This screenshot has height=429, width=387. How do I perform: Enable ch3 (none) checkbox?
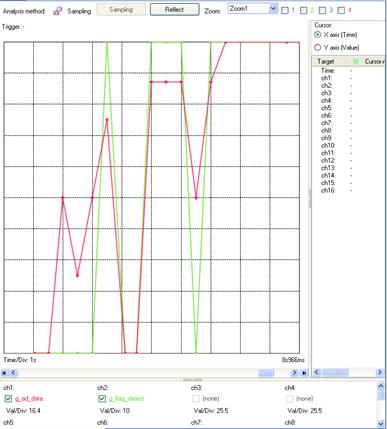coord(196,399)
